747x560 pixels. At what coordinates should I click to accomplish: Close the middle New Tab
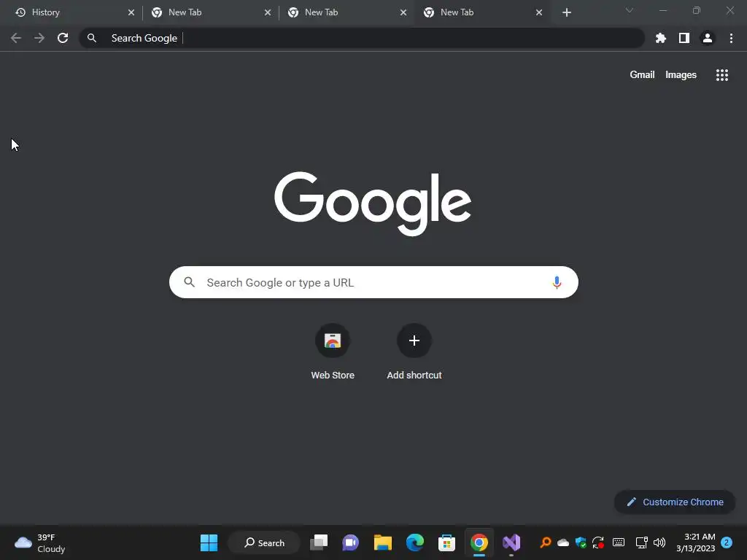(403, 12)
